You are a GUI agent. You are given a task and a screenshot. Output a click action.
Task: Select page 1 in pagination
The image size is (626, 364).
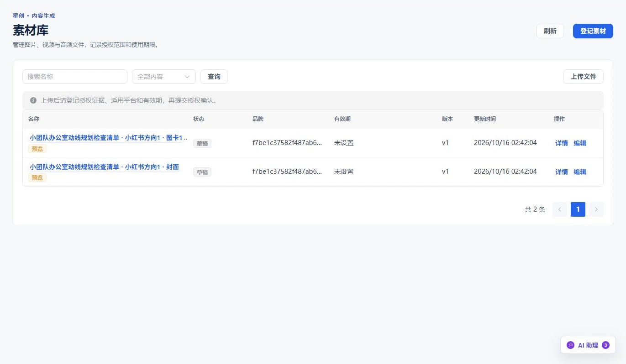[x=578, y=209]
